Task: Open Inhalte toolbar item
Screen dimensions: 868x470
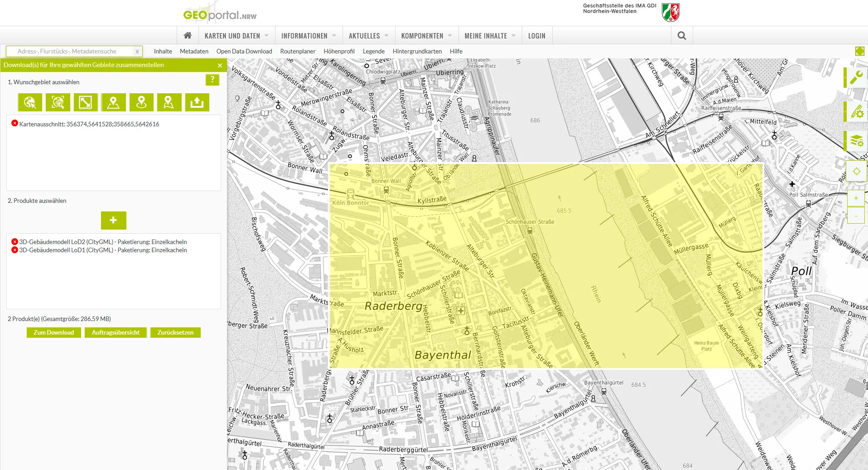Action: (x=163, y=51)
